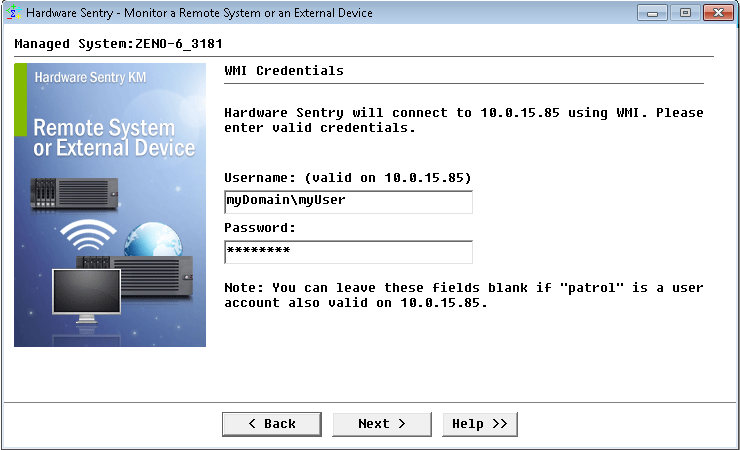Click the Hardware Sentry title bar icon

coord(12,13)
